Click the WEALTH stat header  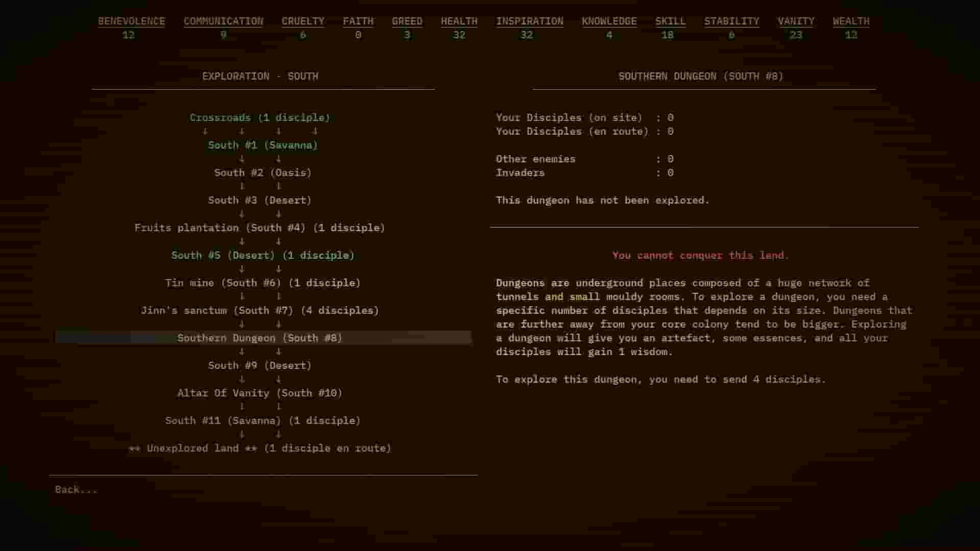point(850,21)
